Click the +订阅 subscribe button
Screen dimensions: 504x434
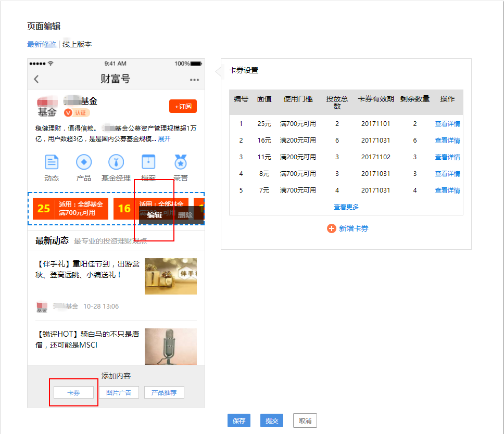pos(183,106)
